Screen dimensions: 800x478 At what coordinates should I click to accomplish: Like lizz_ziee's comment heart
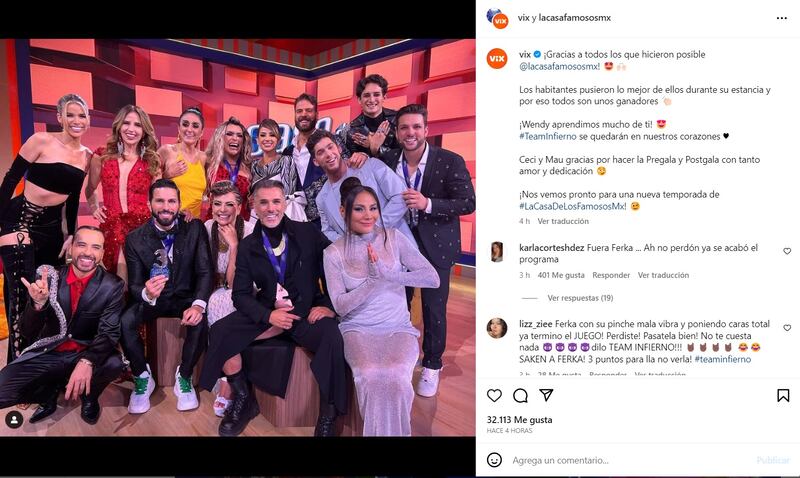tap(787, 328)
